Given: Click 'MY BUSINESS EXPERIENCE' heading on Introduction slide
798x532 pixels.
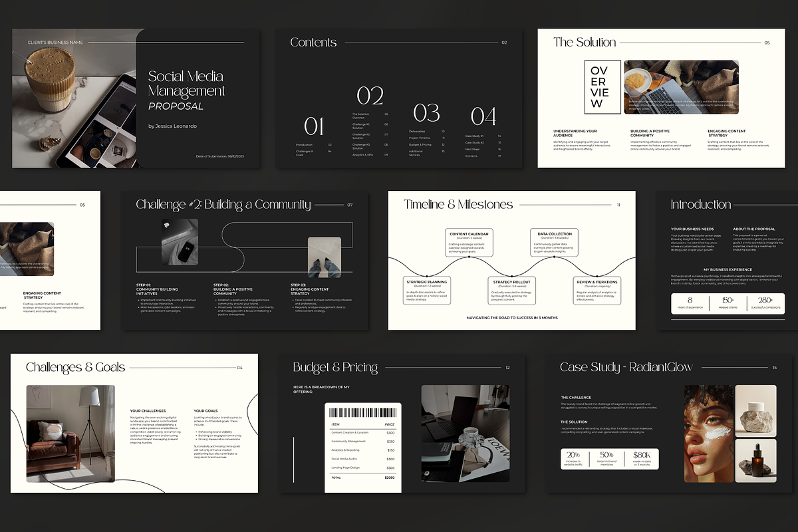Looking at the screenshot, I should 728,269.
